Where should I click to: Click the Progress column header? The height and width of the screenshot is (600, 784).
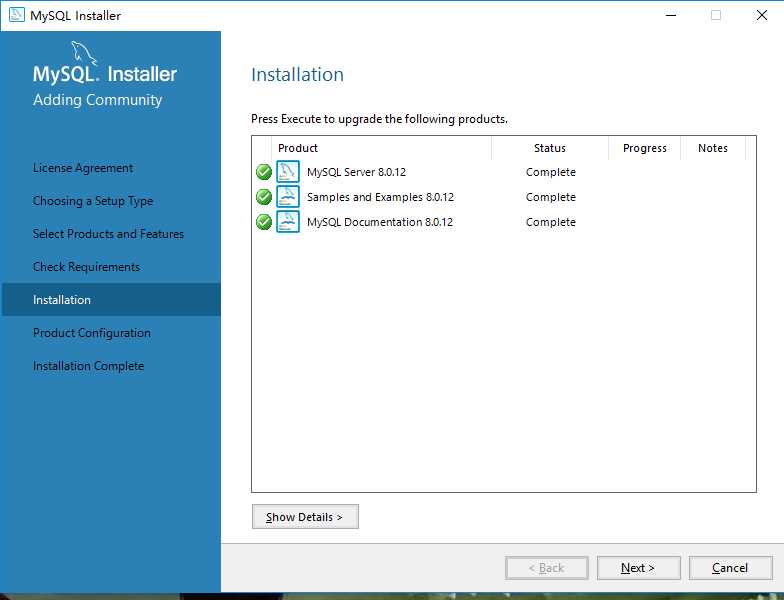644,148
